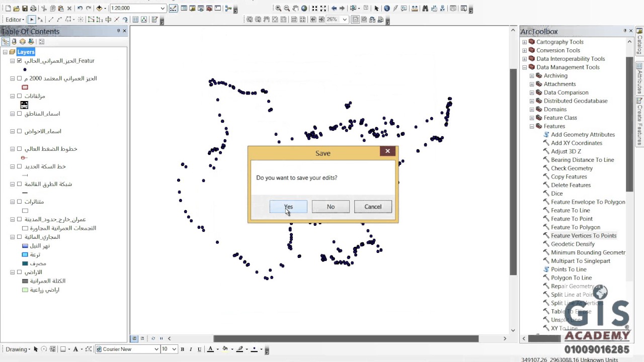Click the ArcToolbox vertical scrollbar
Image resolution: width=644 pixels, height=362 pixels.
point(629,123)
